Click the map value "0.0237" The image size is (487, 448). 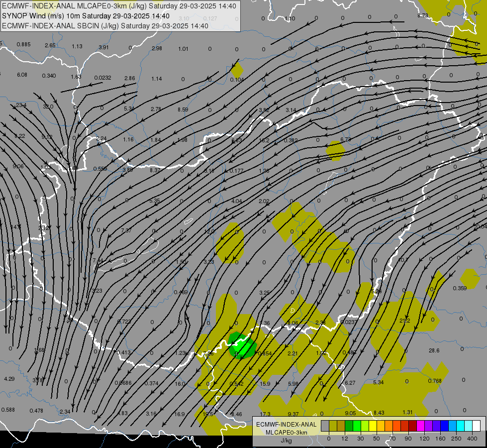click(x=349, y=322)
